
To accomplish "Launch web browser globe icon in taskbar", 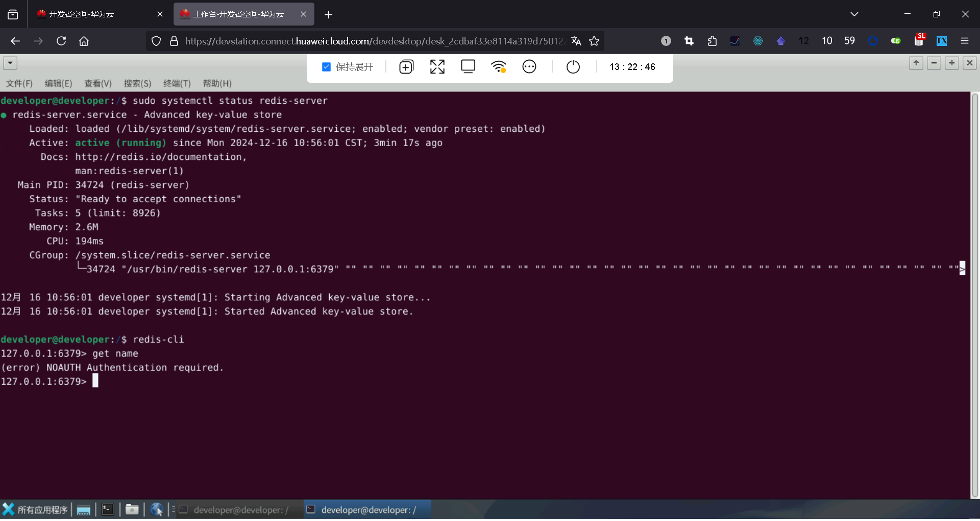I will 157,510.
